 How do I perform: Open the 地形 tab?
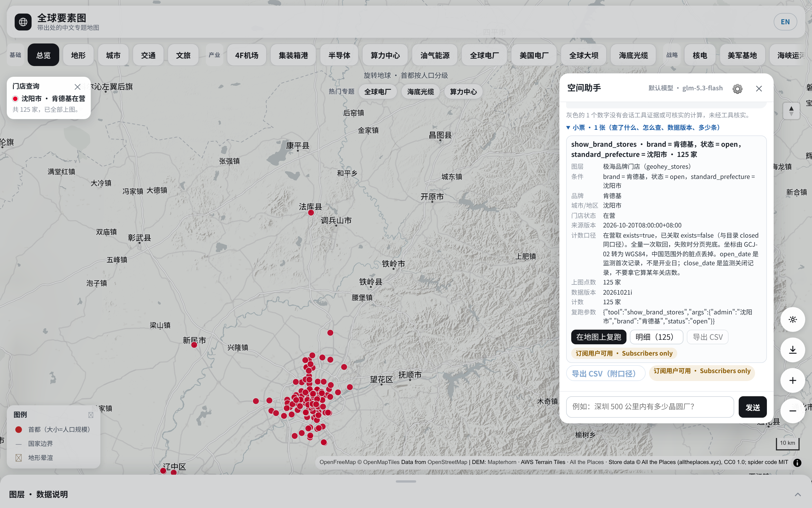click(78, 55)
